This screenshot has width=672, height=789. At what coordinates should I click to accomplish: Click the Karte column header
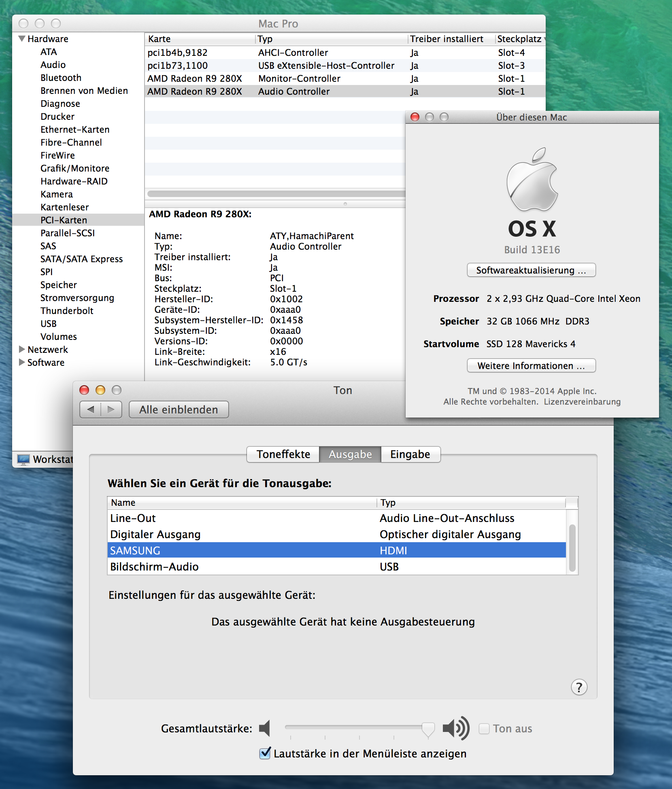click(x=200, y=39)
